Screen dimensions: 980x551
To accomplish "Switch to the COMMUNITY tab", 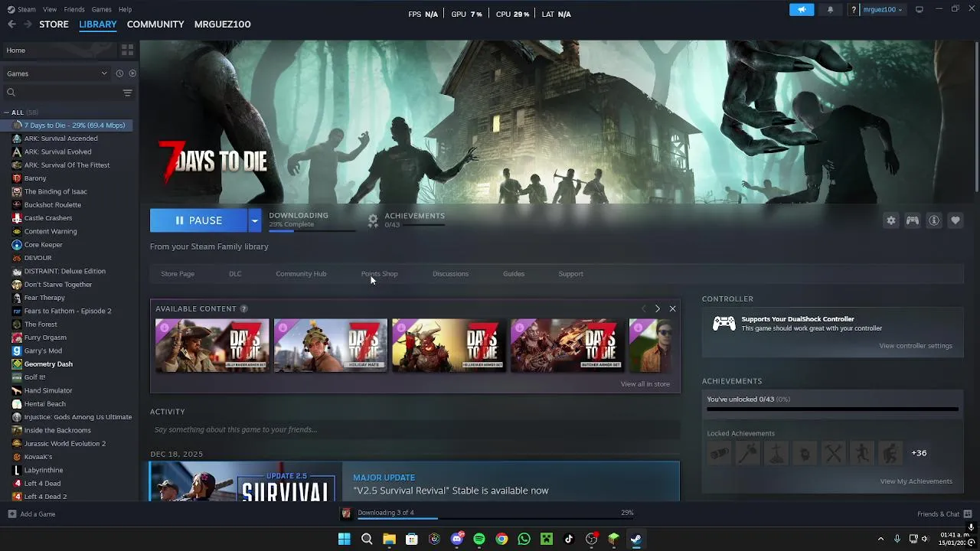I will [155, 24].
